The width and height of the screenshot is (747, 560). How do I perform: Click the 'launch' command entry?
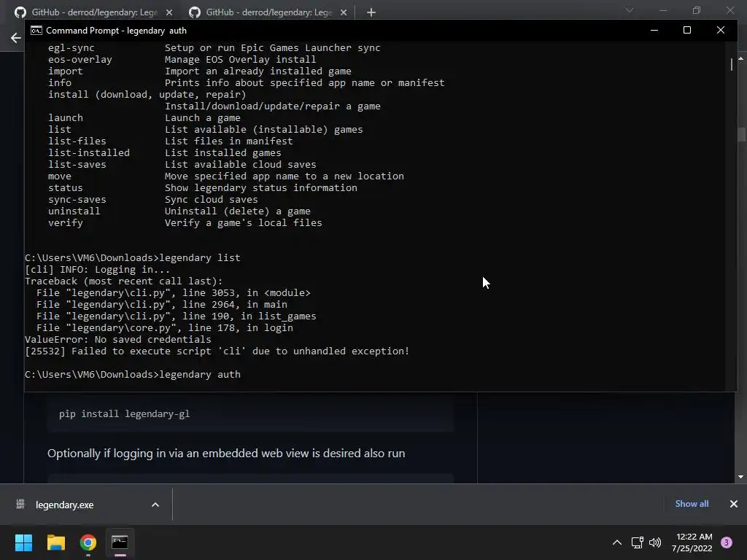point(65,117)
